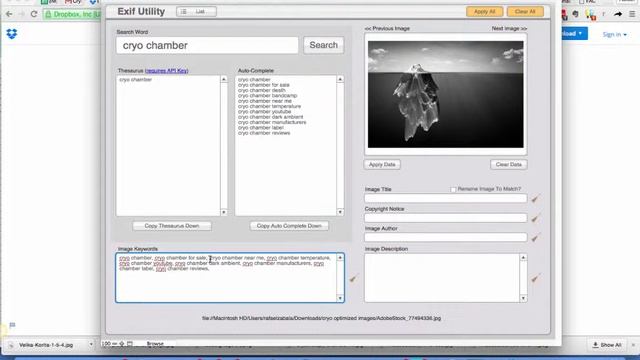Click Clear All button

point(525,11)
